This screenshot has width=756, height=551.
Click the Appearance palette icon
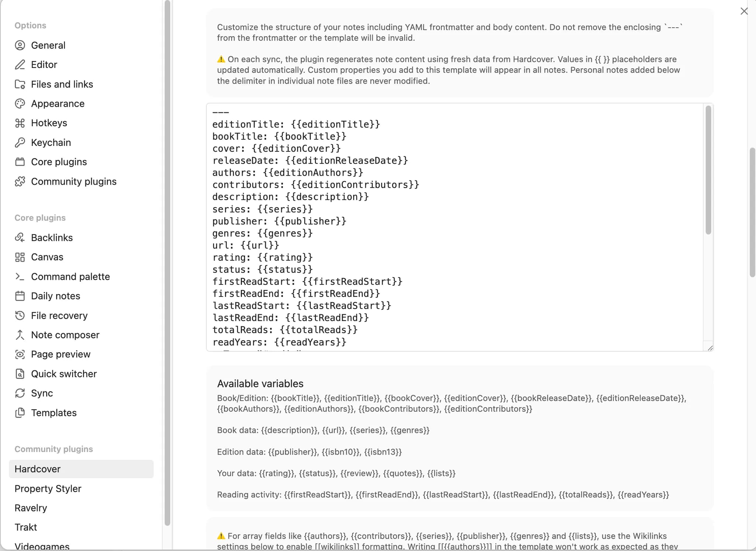click(20, 103)
